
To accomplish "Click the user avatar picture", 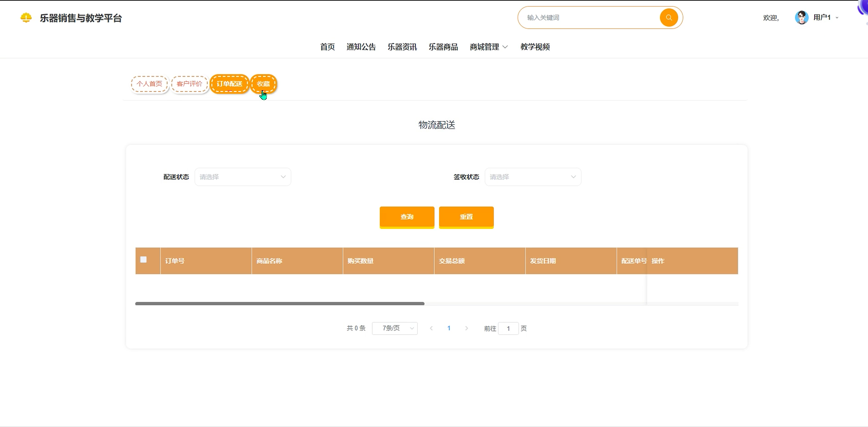I will tap(801, 18).
